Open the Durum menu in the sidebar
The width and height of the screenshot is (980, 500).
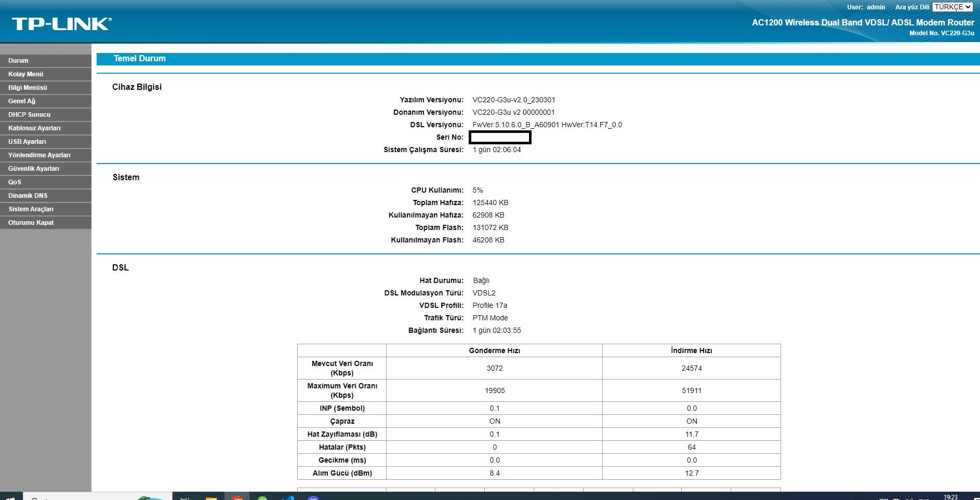(x=46, y=61)
